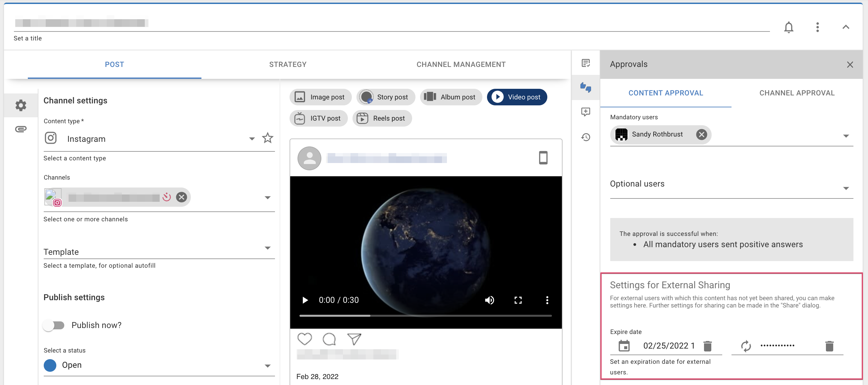The height and width of the screenshot is (385, 868).
Task: Open the expire date calendar picker
Action: pyautogui.click(x=624, y=346)
